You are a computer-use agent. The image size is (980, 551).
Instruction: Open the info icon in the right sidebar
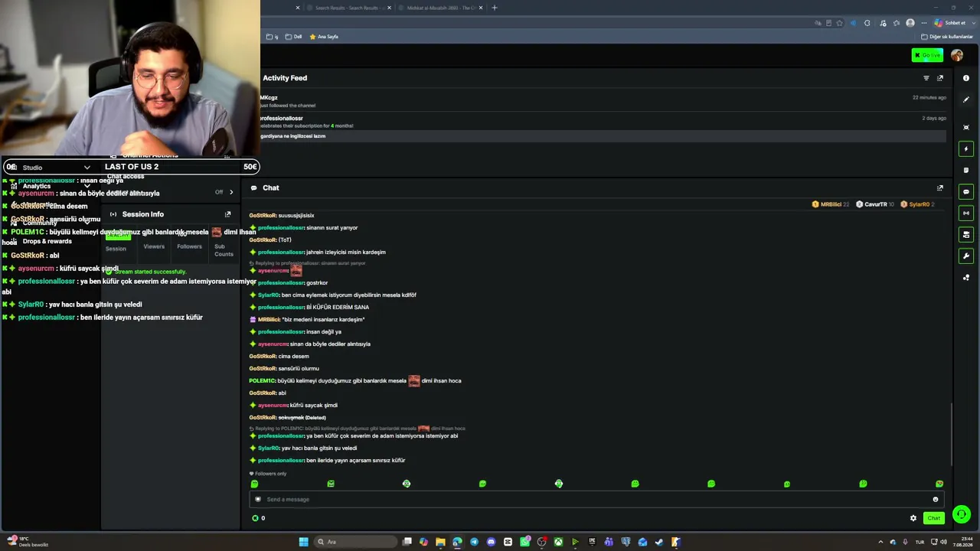(966, 78)
